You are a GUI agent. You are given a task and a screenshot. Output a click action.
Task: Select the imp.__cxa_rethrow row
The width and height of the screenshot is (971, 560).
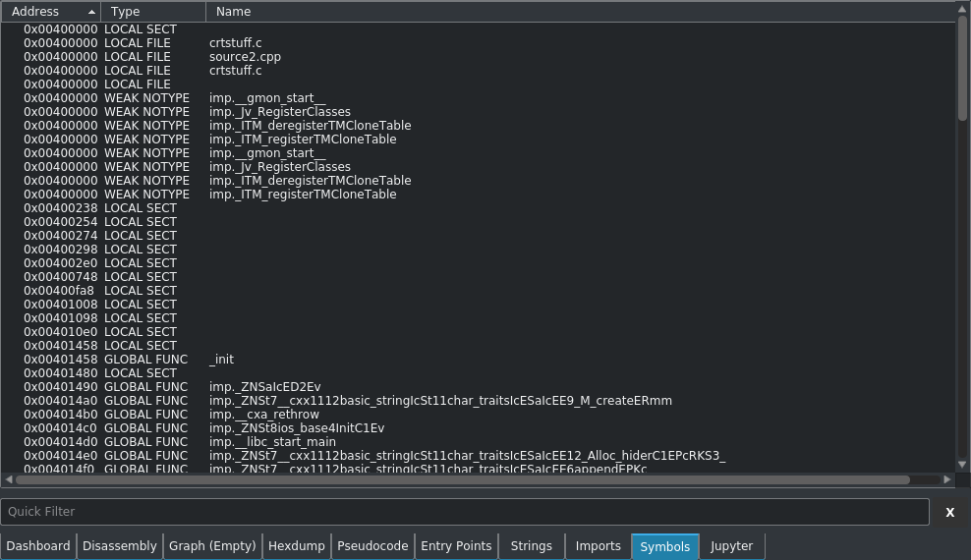point(478,415)
